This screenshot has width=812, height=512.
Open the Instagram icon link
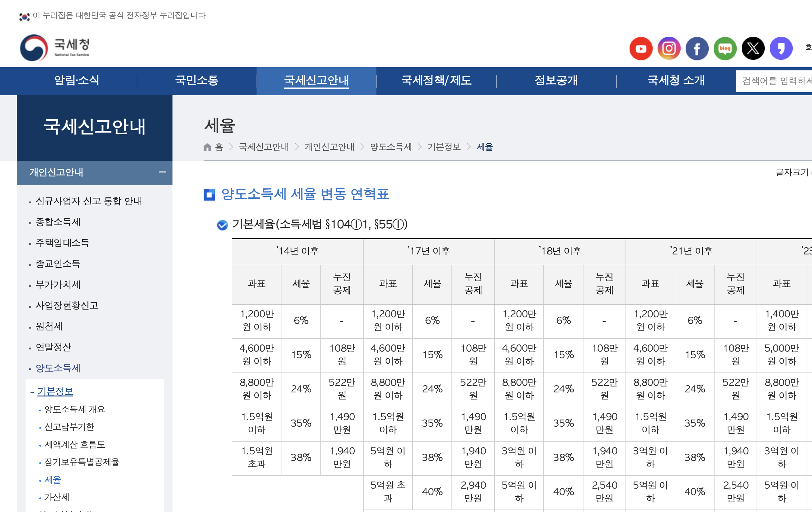669,49
